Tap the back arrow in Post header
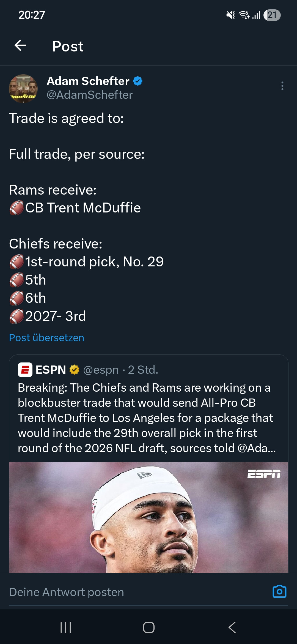 20,46
